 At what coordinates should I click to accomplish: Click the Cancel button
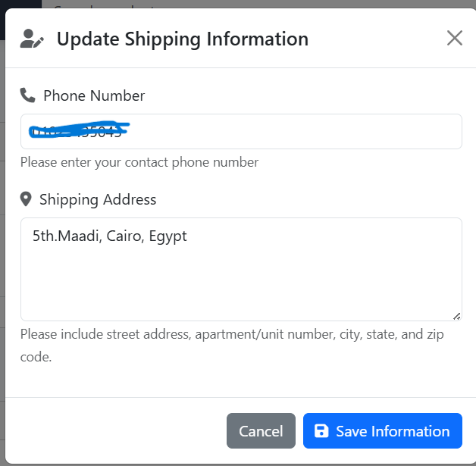coord(261,430)
